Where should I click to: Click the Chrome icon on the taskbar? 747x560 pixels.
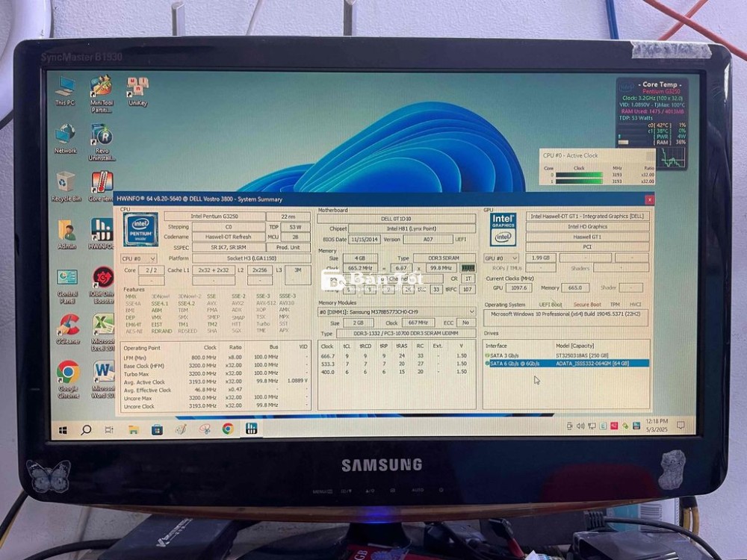[228, 429]
